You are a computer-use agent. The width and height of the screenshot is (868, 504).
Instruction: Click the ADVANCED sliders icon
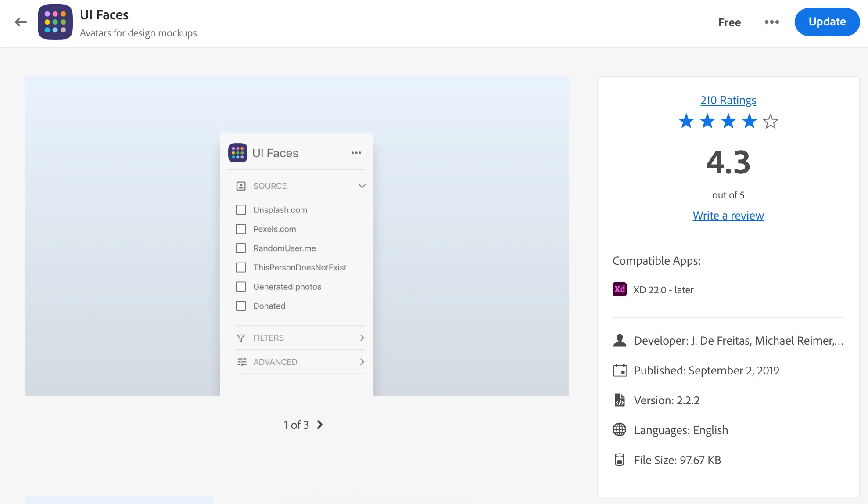click(242, 362)
